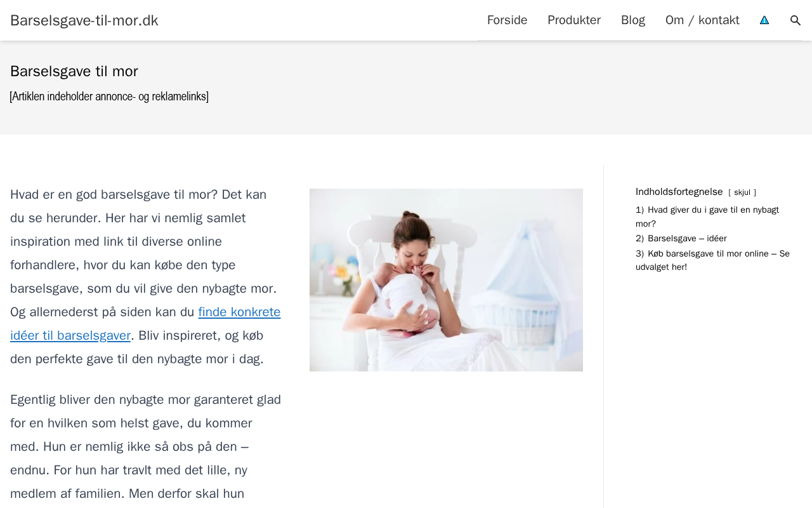Click the number 2) in the table of contents
This screenshot has width=812, height=508.
coord(639,238)
